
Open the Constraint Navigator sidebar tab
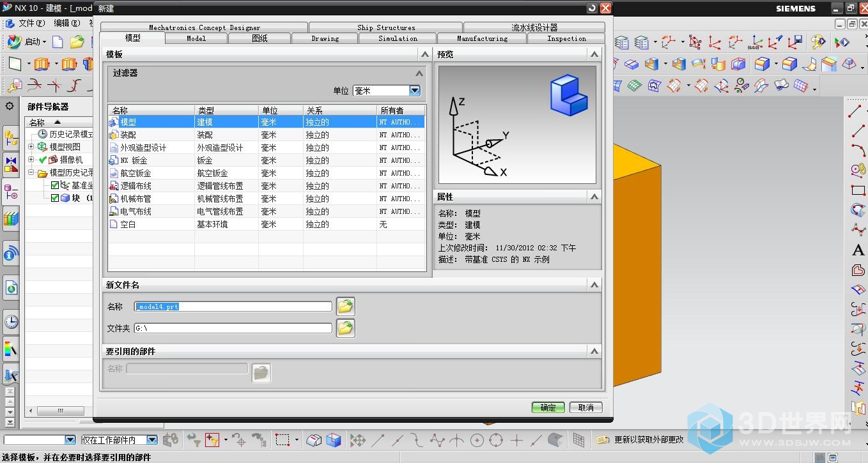[x=11, y=165]
